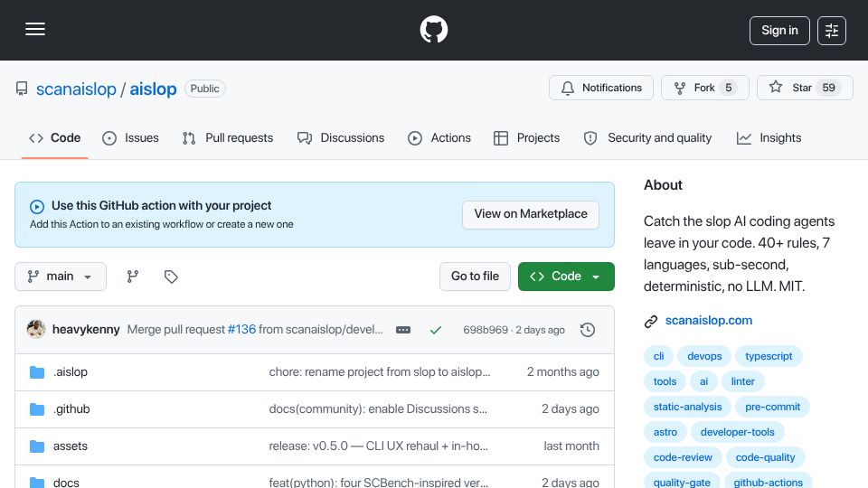Open pull request #136 link
The image size is (868, 488).
coord(242,329)
